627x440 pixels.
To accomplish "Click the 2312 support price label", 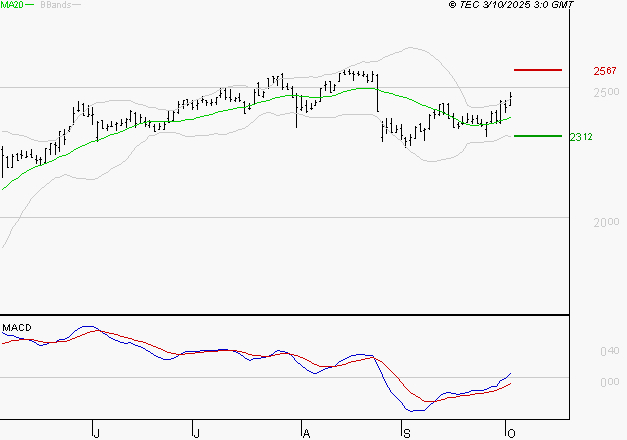I will click(x=582, y=137).
